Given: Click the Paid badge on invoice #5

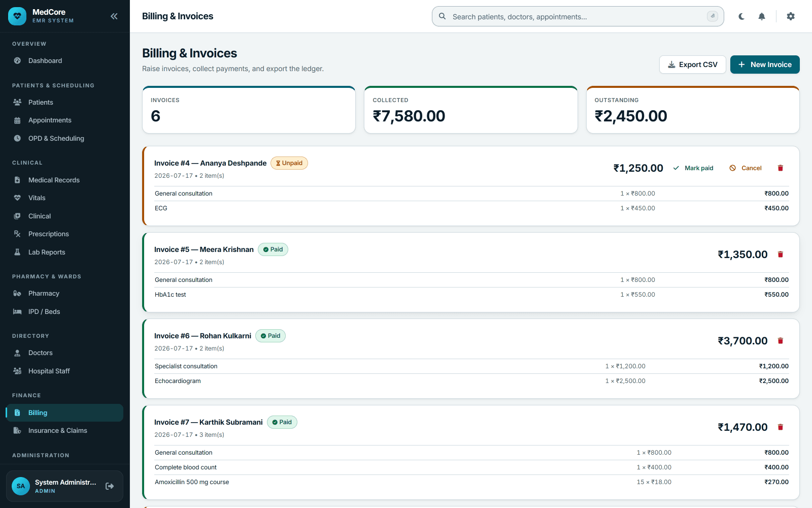Looking at the screenshot, I should click(x=273, y=249).
